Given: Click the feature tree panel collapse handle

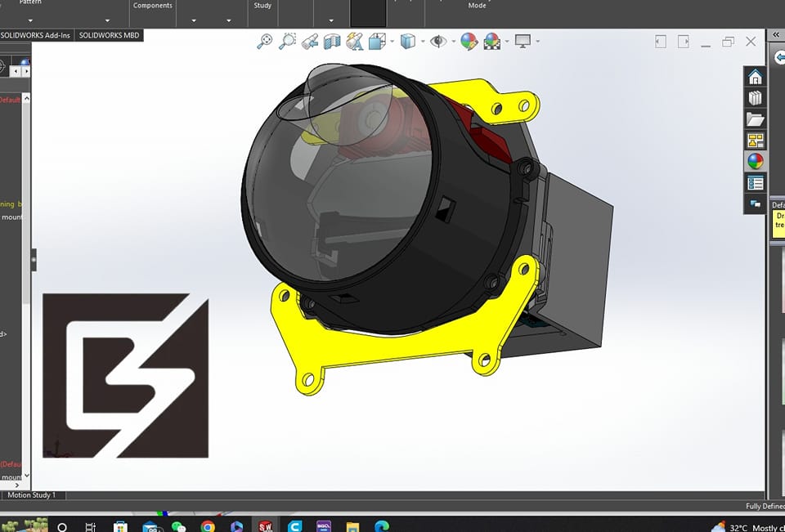Looking at the screenshot, I should pos(34,260).
